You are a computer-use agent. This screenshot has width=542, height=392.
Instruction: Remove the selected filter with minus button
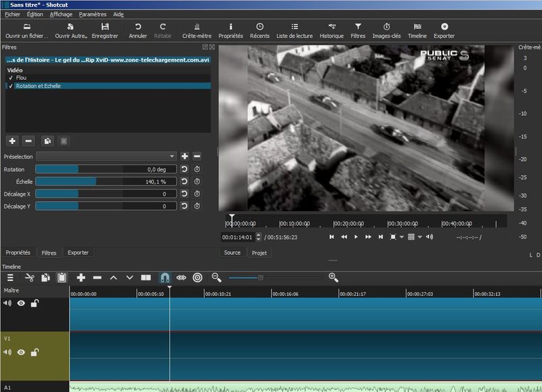click(x=28, y=141)
